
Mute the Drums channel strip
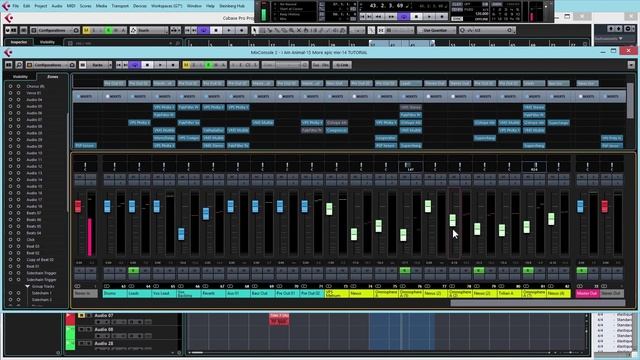(109, 177)
